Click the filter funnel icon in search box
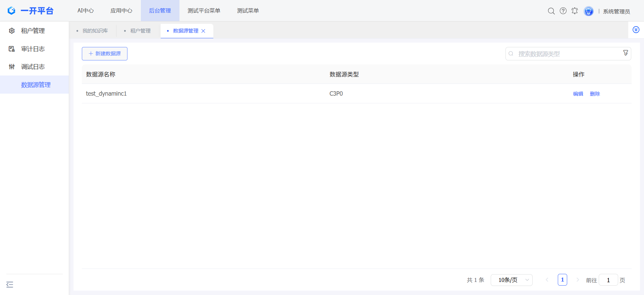Screen dimensions: 644x295 (x=626, y=53)
